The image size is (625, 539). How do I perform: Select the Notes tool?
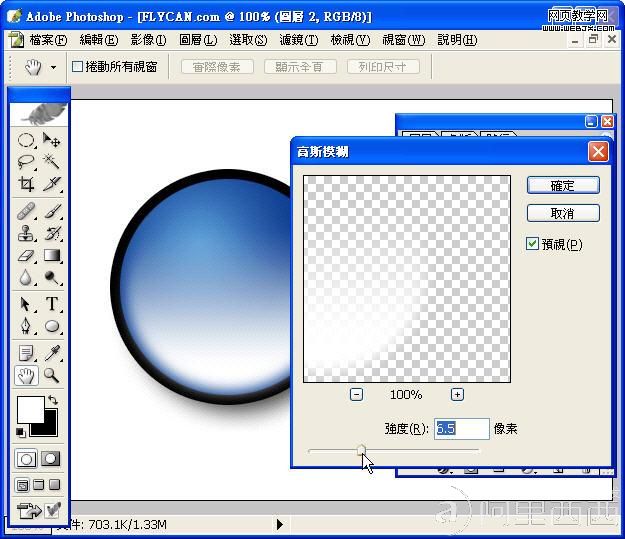coord(26,353)
